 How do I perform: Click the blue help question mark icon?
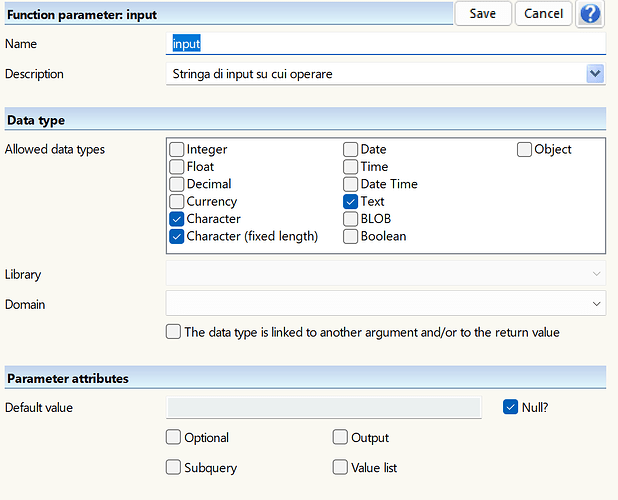[591, 13]
